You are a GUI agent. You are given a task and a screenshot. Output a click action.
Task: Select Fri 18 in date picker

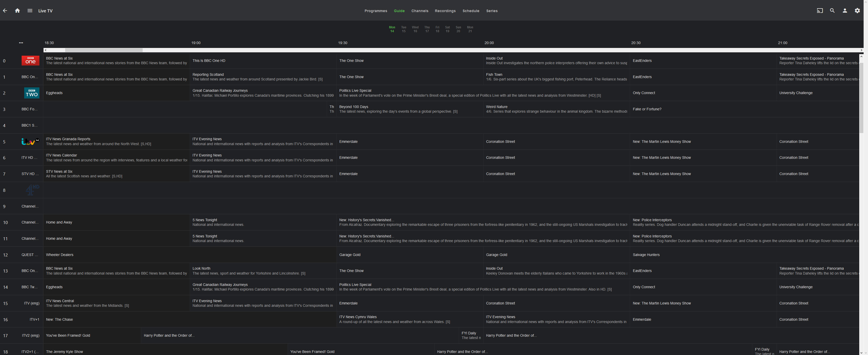(437, 29)
